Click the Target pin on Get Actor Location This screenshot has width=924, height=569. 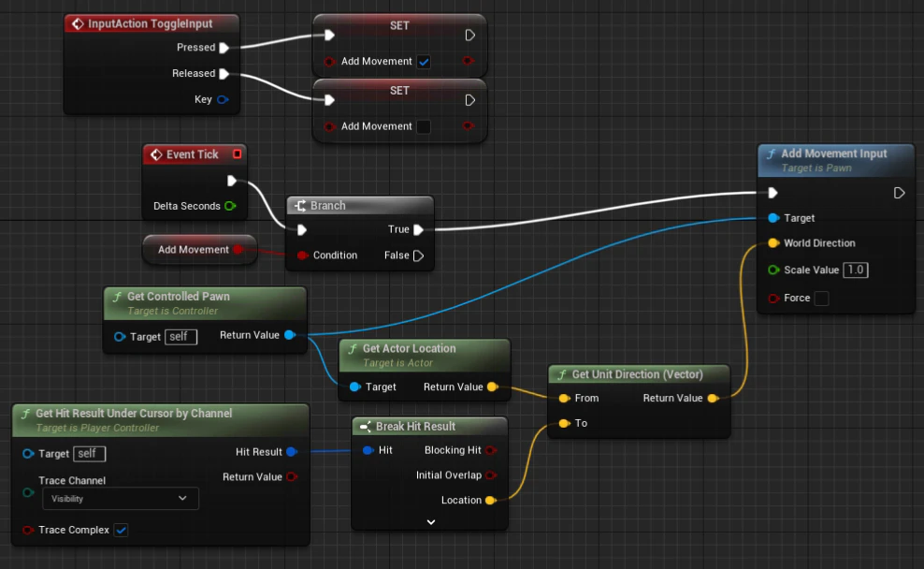(x=354, y=387)
